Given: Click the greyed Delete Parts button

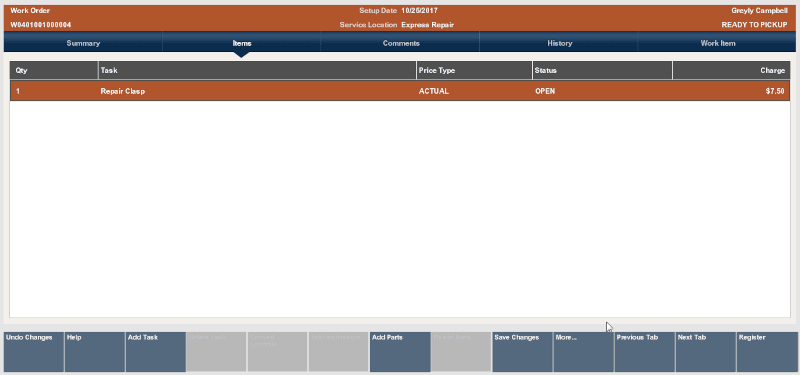Looking at the screenshot, I should tap(461, 352).
